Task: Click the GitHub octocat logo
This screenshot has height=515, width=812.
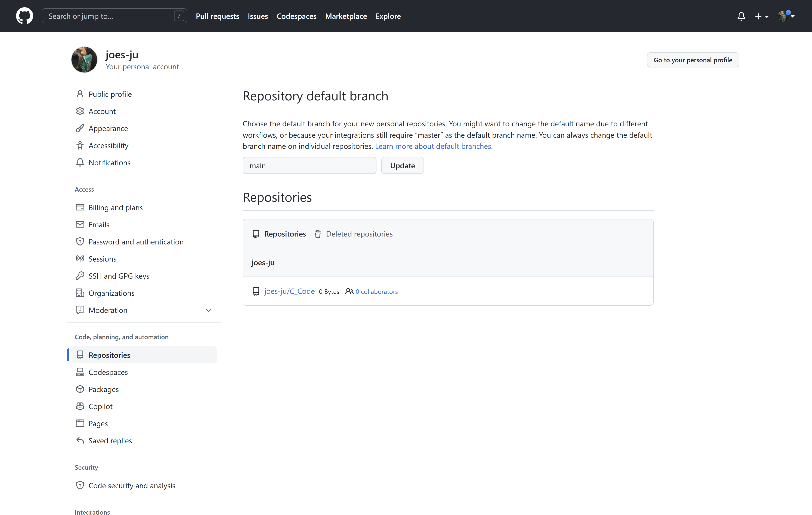Action: coord(25,16)
